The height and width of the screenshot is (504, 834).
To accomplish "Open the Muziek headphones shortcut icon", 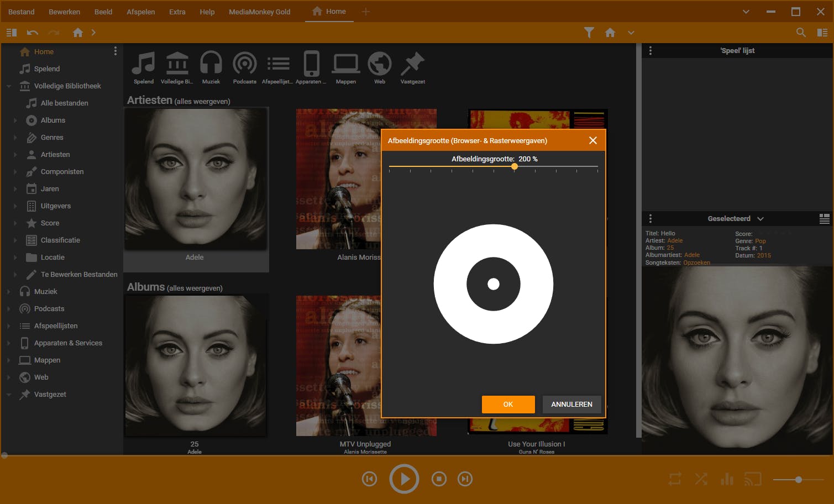I will pyautogui.click(x=211, y=64).
